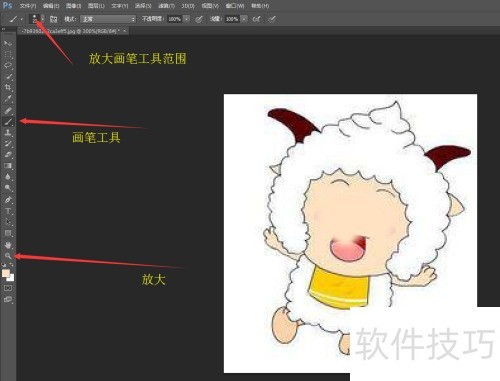The image size is (500, 381).
Task: Select the Brush tool in the toolbox
Action: click(x=8, y=121)
